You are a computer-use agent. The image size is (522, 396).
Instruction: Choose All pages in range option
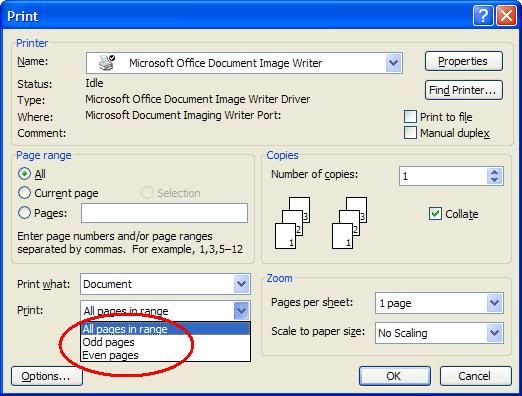165,329
